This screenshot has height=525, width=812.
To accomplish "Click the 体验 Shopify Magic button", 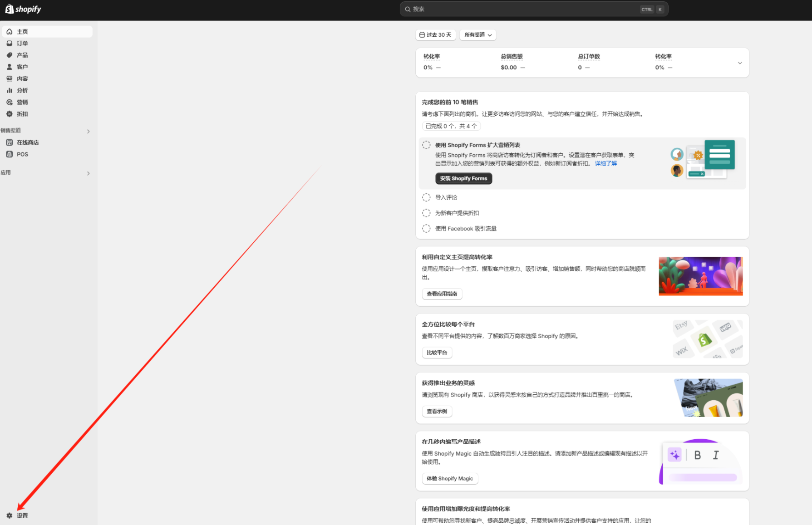I will (x=449, y=479).
